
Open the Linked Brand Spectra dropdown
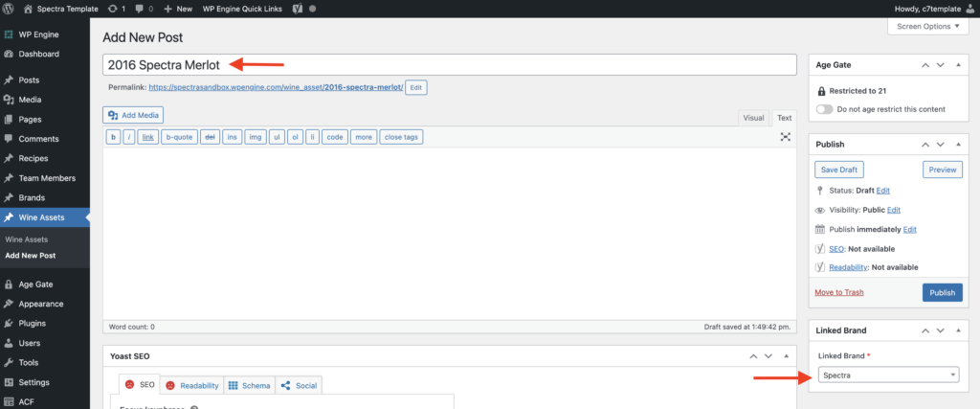(x=888, y=375)
